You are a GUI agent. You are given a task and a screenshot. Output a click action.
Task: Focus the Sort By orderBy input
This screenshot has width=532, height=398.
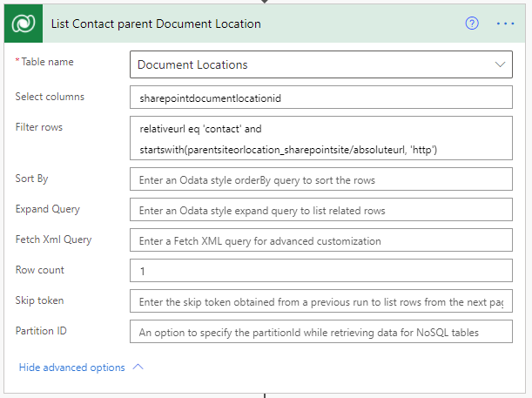pyautogui.click(x=320, y=180)
